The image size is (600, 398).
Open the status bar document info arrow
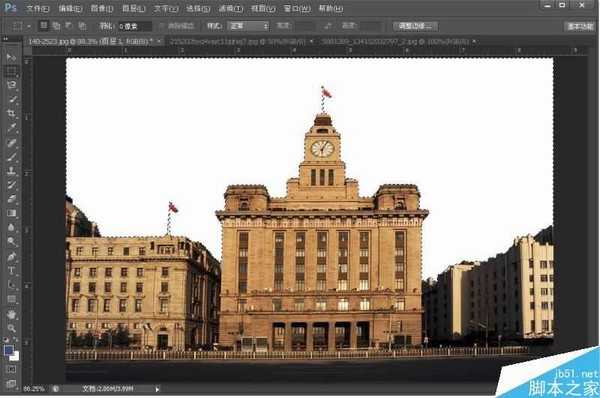point(157,389)
